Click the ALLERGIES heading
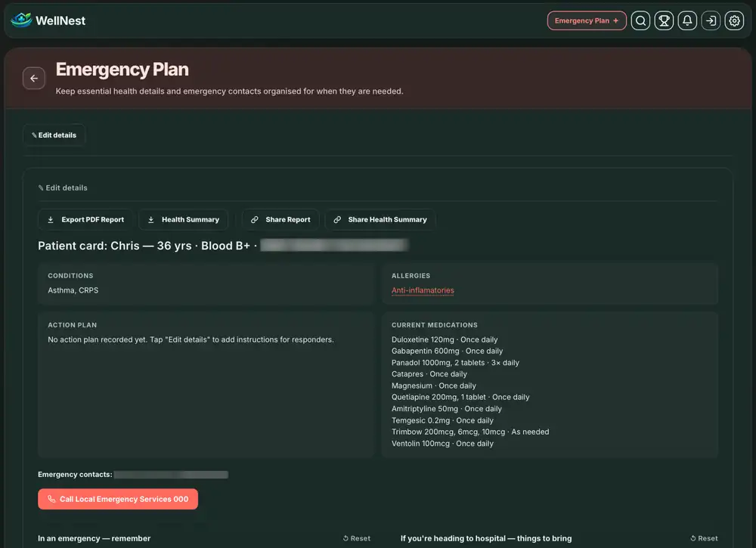Viewport: 756px width, 548px height. pyautogui.click(x=411, y=276)
